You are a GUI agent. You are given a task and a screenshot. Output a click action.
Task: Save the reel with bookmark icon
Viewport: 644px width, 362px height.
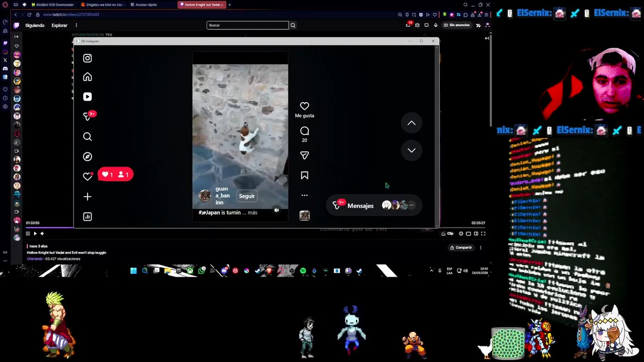[304, 175]
